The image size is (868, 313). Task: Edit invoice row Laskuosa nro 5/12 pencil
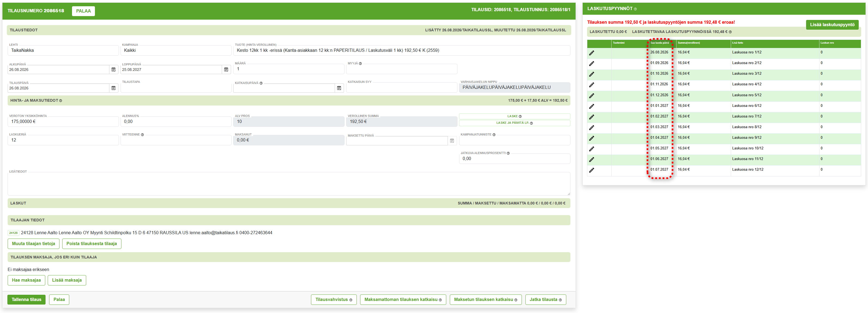coord(591,96)
